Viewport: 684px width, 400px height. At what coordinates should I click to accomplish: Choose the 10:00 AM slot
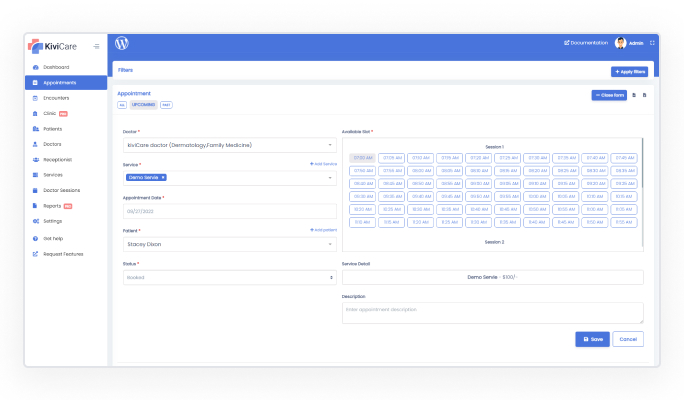tap(537, 196)
